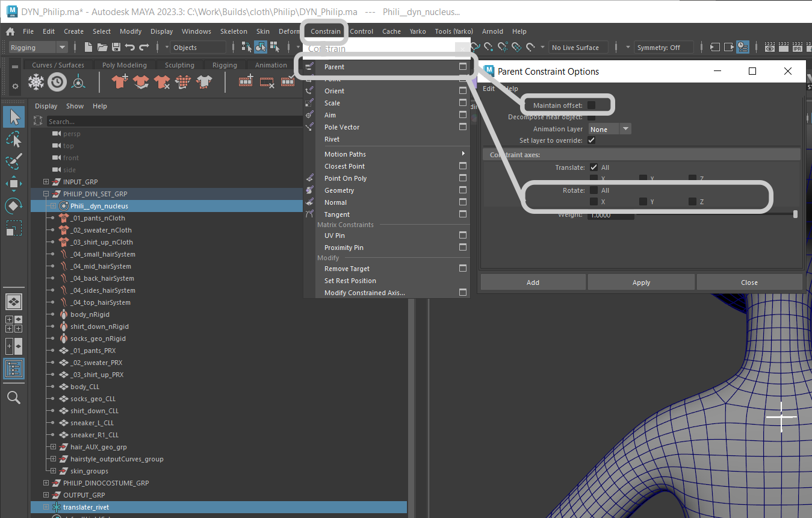Select _01_pants_nCloth in Outliner

(98, 218)
